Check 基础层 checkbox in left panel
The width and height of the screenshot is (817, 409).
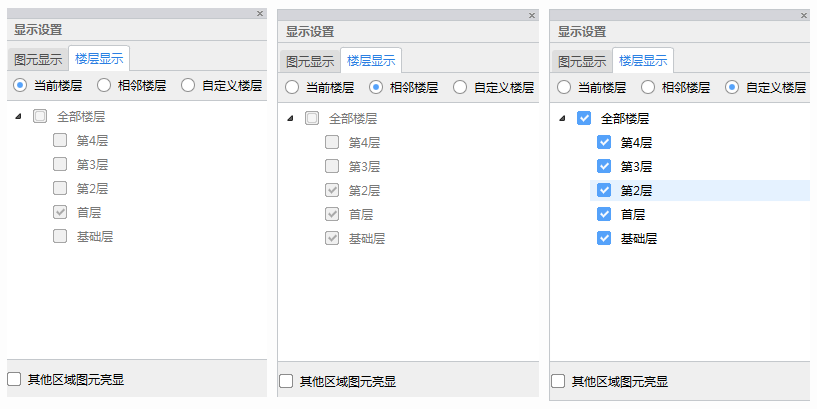tap(60, 236)
